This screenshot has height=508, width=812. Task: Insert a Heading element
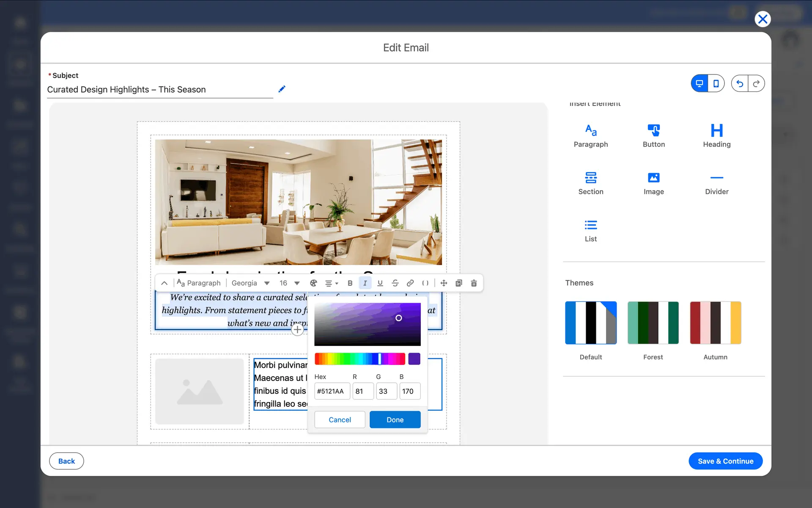click(x=716, y=135)
